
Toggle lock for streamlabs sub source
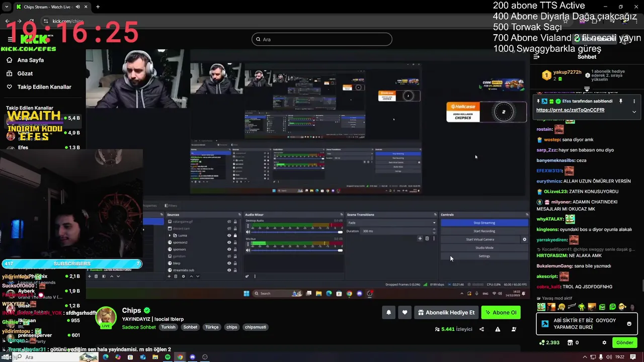pos(235,270)
